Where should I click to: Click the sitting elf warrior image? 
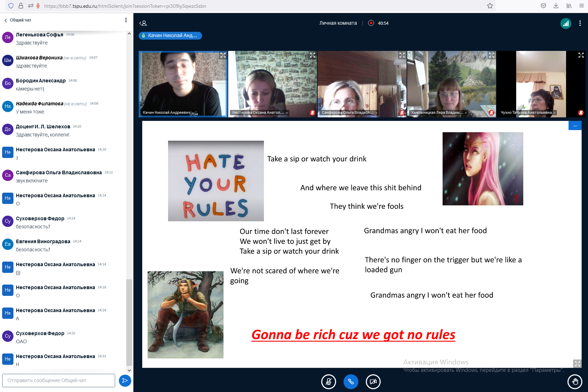(x=185, y=315)
